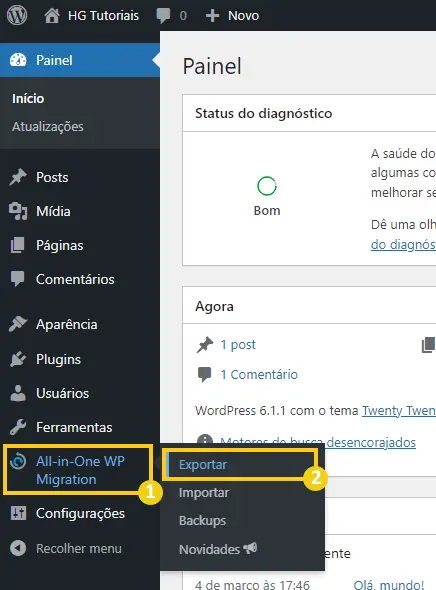The height and width of the screenshot is (590, 436).
Task: Click the Ferramentas wrench icon
Action: pyautogui.click(x=18, y=427)
